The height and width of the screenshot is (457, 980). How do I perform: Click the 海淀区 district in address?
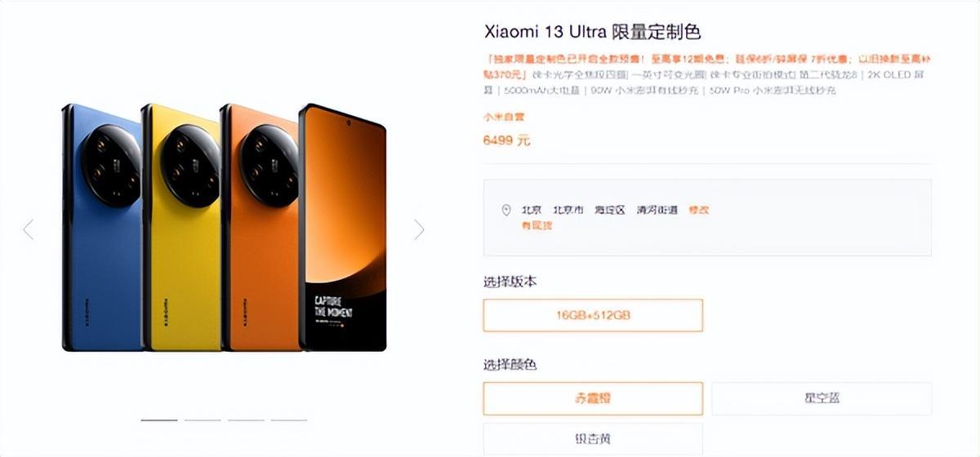pos(609,210)
